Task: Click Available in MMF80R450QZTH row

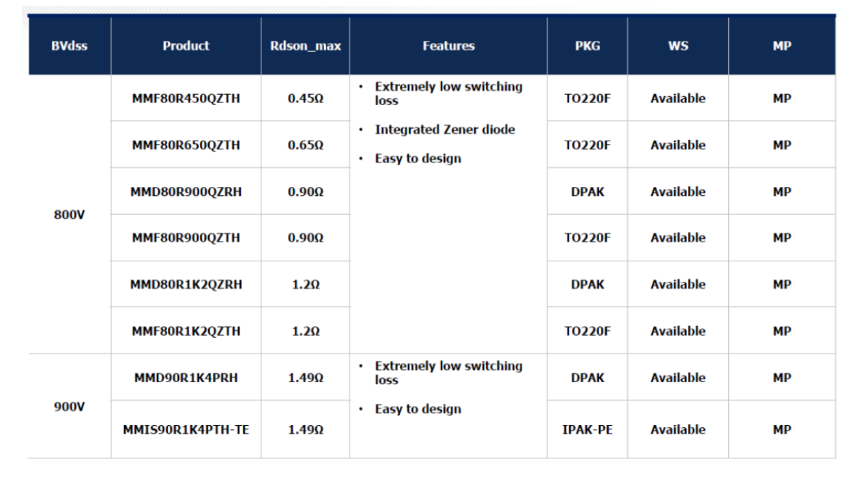Action: click(x=678, y=98)
